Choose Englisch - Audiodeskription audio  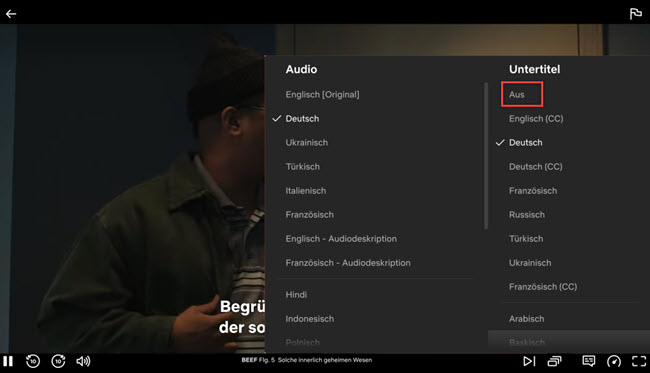tap(341, 239)
